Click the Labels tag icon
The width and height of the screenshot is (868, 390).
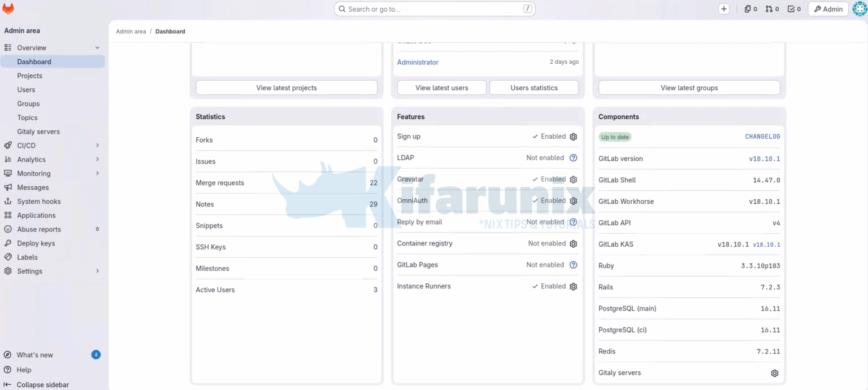(x=8, y=257)
